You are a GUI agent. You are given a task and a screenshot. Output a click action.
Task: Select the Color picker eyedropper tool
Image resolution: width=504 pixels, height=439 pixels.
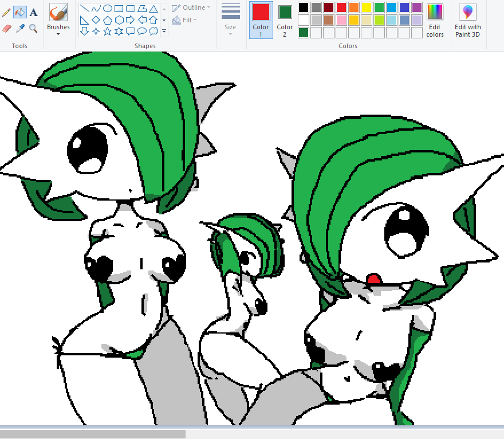click(x=20, y=29)
